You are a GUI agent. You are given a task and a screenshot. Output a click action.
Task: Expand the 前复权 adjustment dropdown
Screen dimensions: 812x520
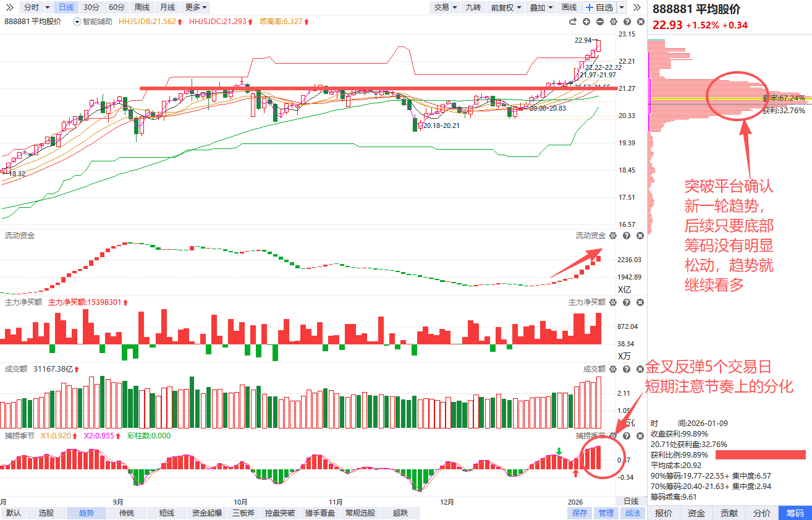pos(506,7)
